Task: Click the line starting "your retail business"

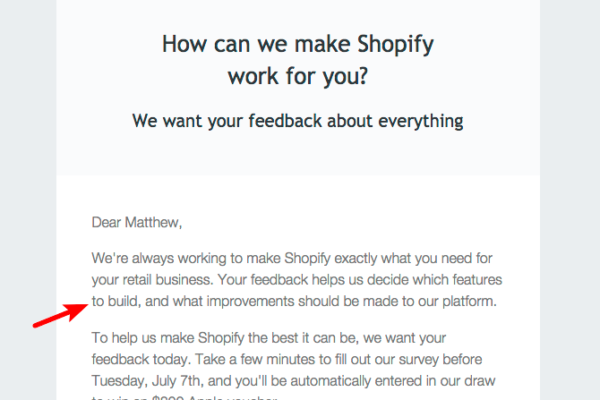Action: pos(297,280)
